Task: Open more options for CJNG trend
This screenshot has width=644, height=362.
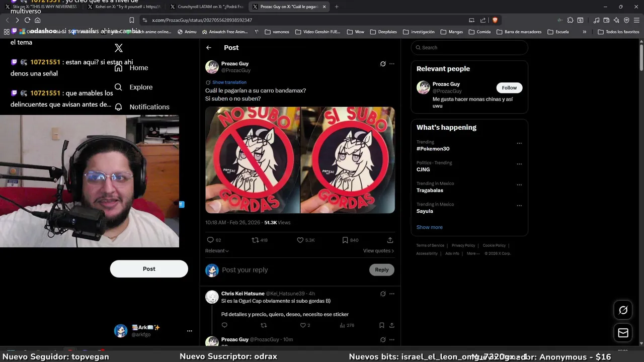Action: [519, 164]
